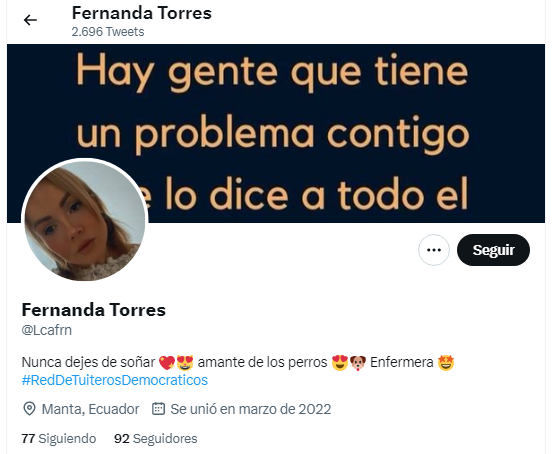
Task: Click the header title Fernanda Torres
Action: click(x=142, y=13)
